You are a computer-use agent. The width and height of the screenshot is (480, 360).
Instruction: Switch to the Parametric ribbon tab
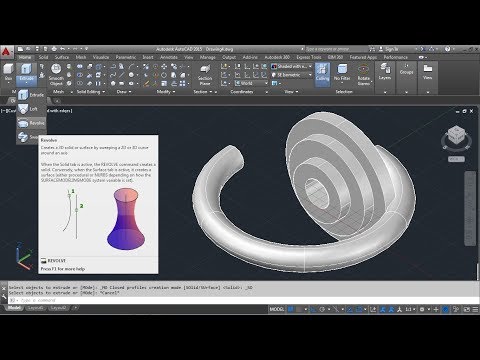126,57
